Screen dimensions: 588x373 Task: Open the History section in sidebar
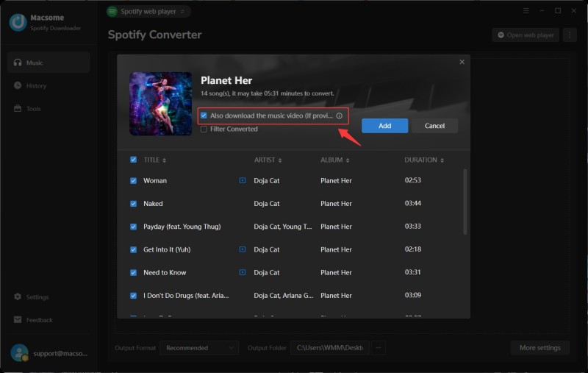click(x=49, y=85)
